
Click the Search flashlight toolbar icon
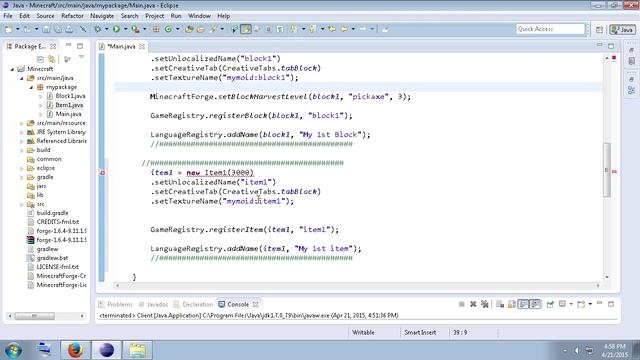213,29
